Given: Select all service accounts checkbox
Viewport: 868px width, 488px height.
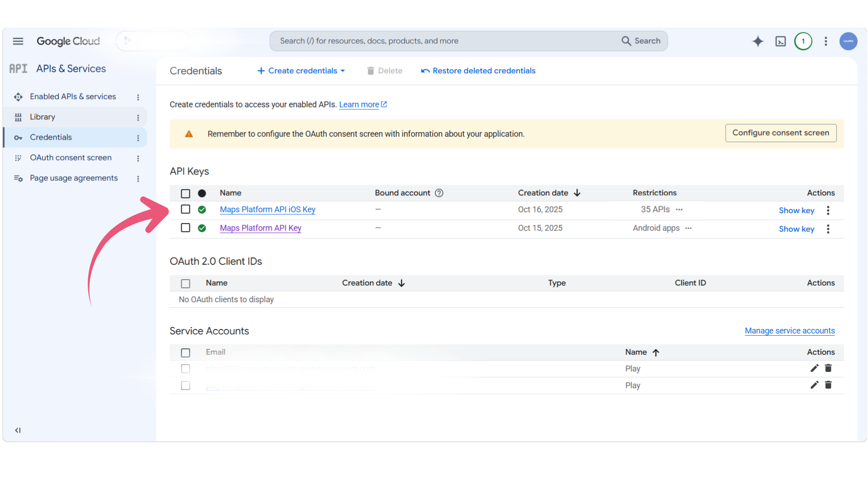Looking at the screenshot, I should (x=185, y=352).
